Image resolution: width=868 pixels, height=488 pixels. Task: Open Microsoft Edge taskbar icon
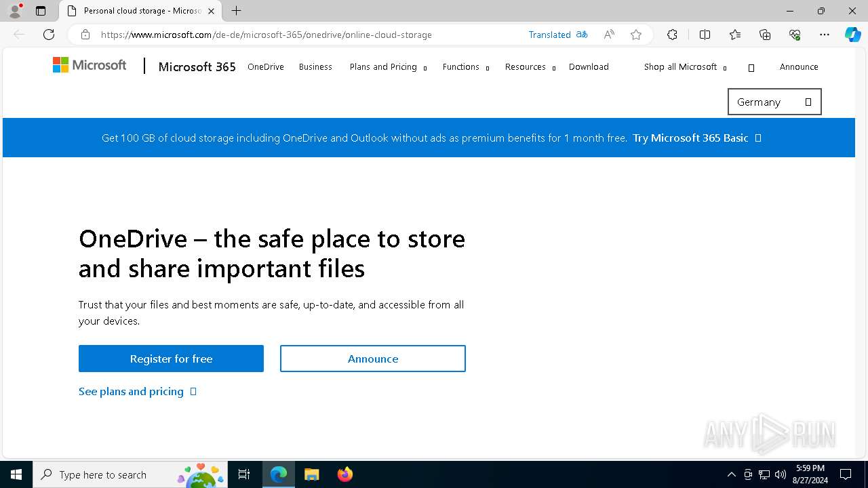(279, 474)
